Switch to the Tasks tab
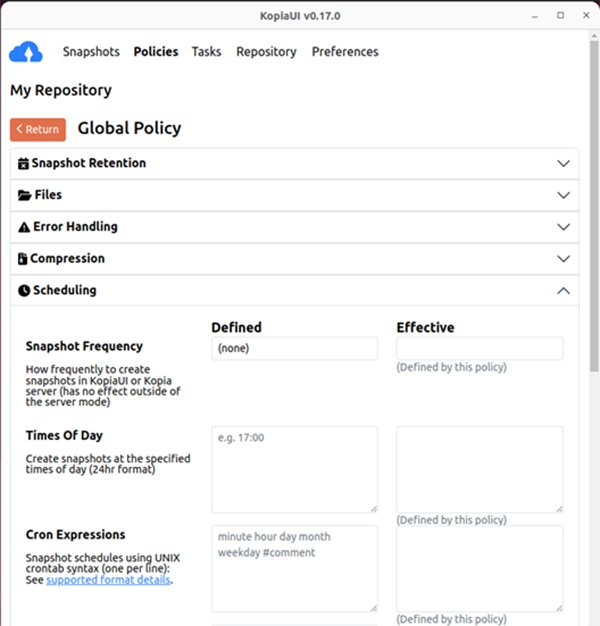The width and height of the screenshot is (600, 626). [207, 52]
